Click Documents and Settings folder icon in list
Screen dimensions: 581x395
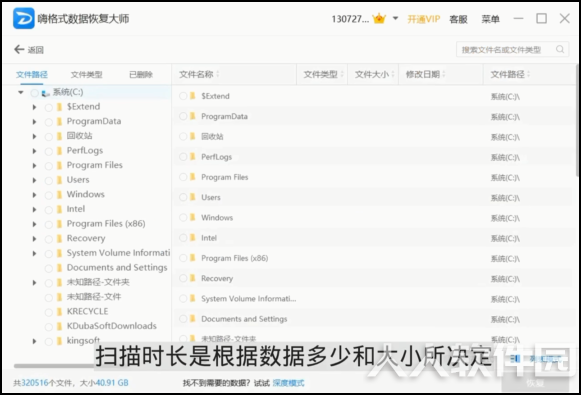tap(193, 319)
